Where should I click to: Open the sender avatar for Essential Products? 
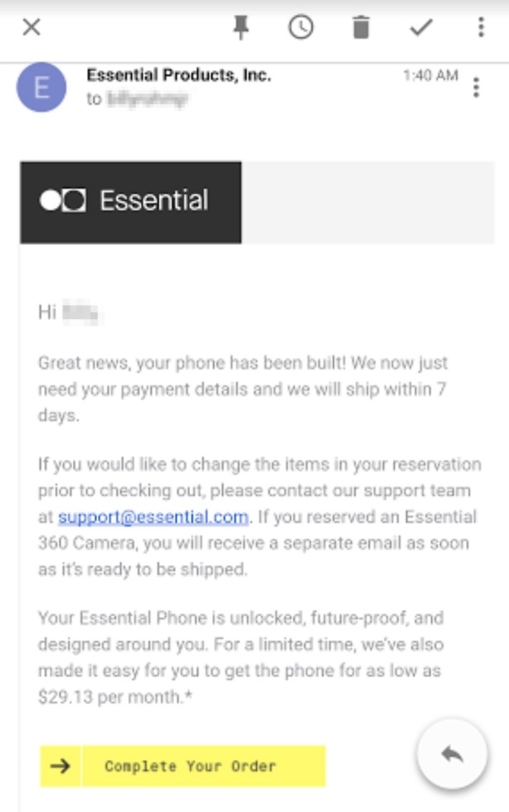[42, 87]
